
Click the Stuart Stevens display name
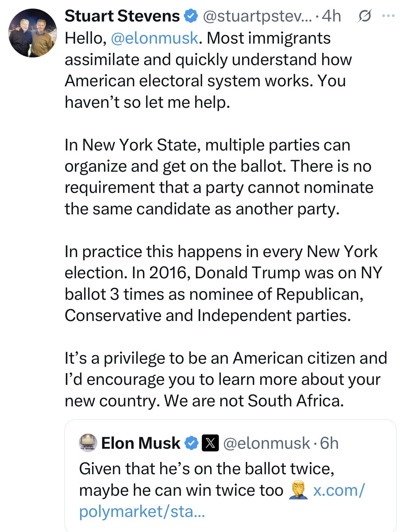pos(122,16)
